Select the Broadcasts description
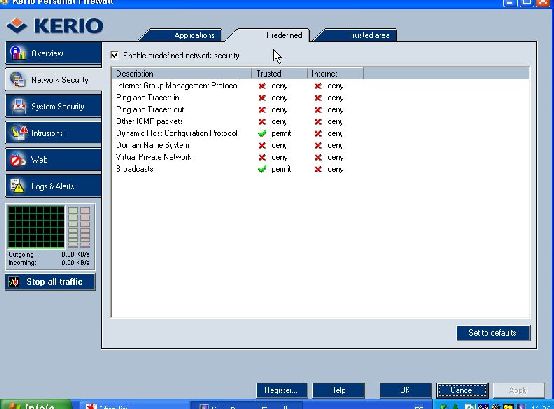 click(x=135, y=169)
